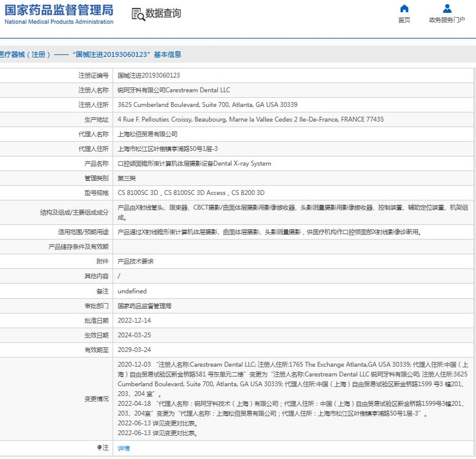476x459 pixels.
Task: Click the home (首页) house icon
Action: 404,9
